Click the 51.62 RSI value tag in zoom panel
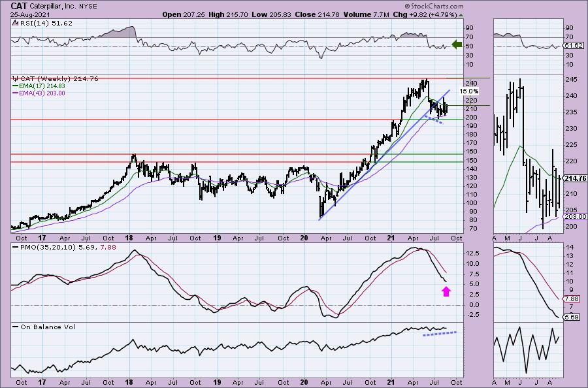588x388 pixels. [x=574, y=45]
